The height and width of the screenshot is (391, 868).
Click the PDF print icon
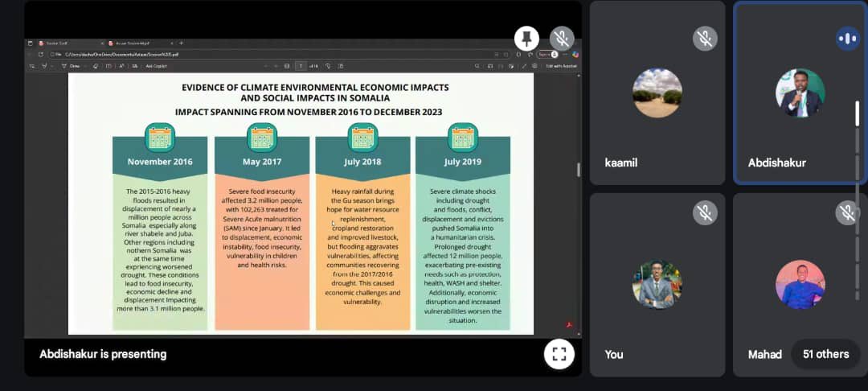489,66
